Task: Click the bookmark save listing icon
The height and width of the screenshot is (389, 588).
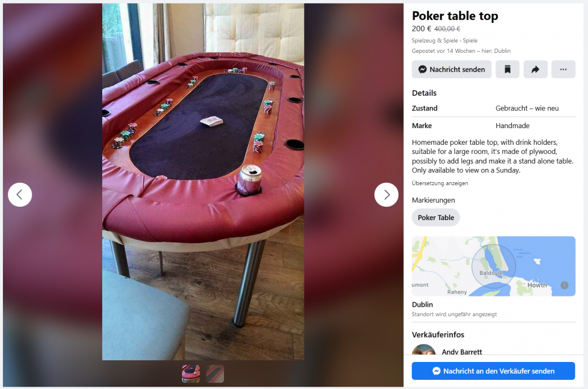Action: tap(508, 70)
